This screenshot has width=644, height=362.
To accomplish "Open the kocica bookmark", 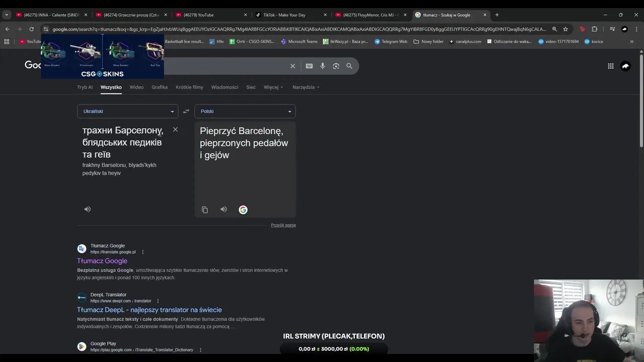I will point(594,42).
